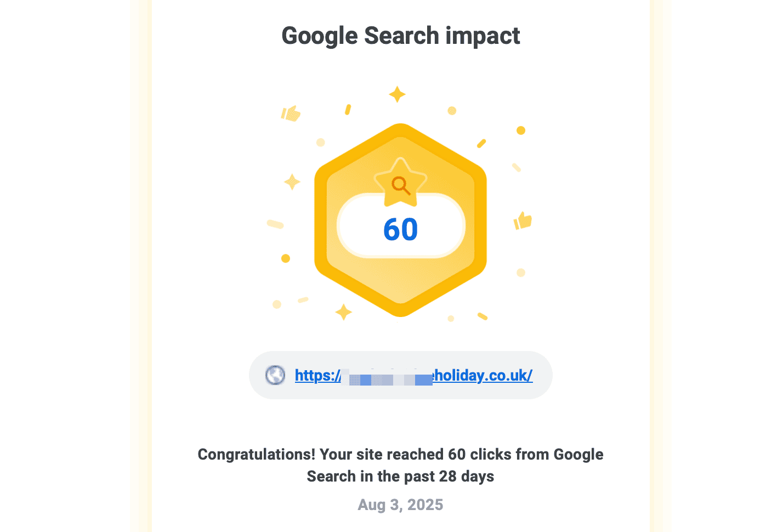The image size is (783, 532).
Task: Click the solid gold dot lower-left of the badge
Action: (x=286, y=258)
